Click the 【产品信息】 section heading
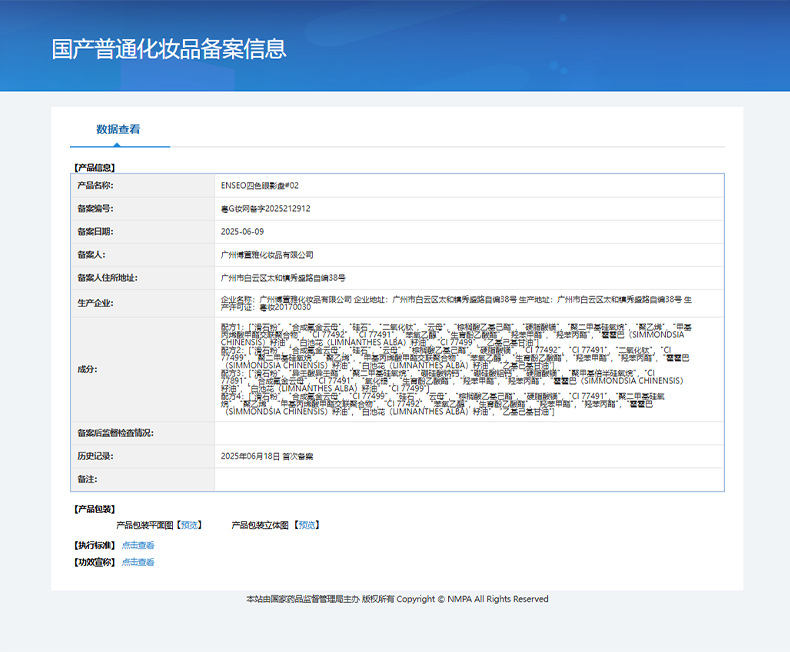 point(94,168)
